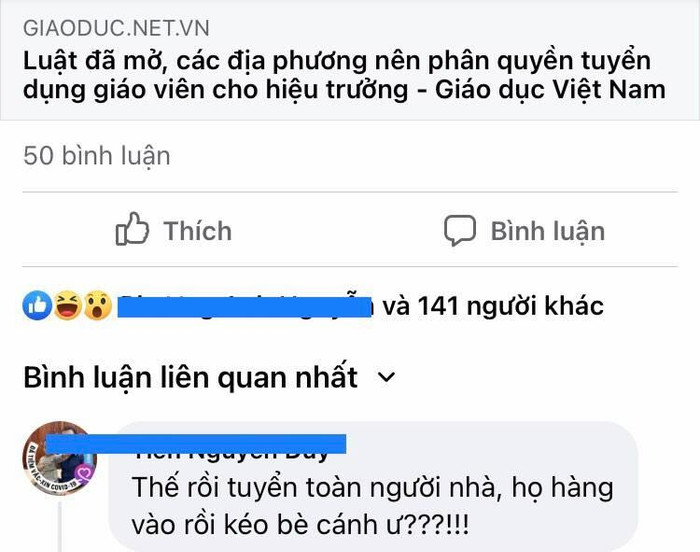Open the '50 bình luận' count
The image size is (700, 552).
97,156
